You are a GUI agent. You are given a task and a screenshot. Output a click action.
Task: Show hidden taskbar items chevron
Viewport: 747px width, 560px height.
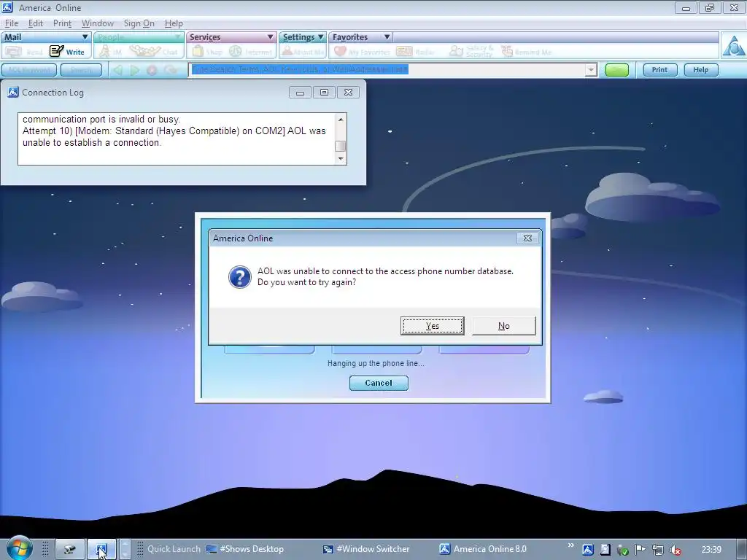570,545
